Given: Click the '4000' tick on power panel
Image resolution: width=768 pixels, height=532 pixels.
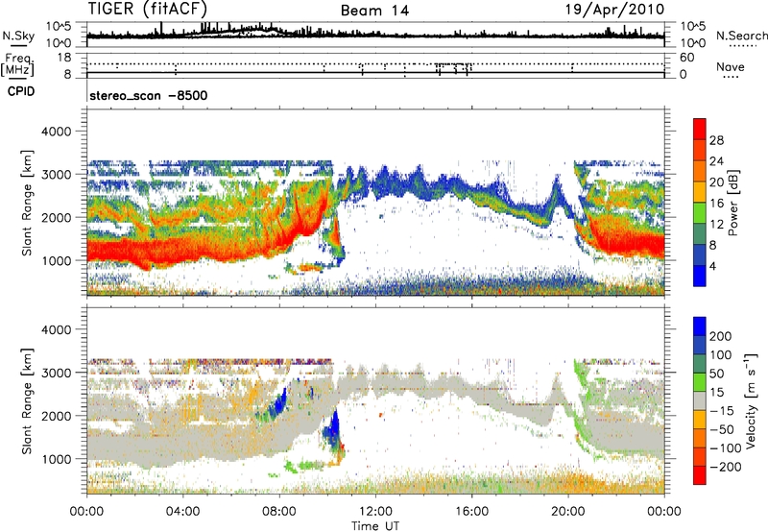Looking at the screenshot, I should point(56,132).
